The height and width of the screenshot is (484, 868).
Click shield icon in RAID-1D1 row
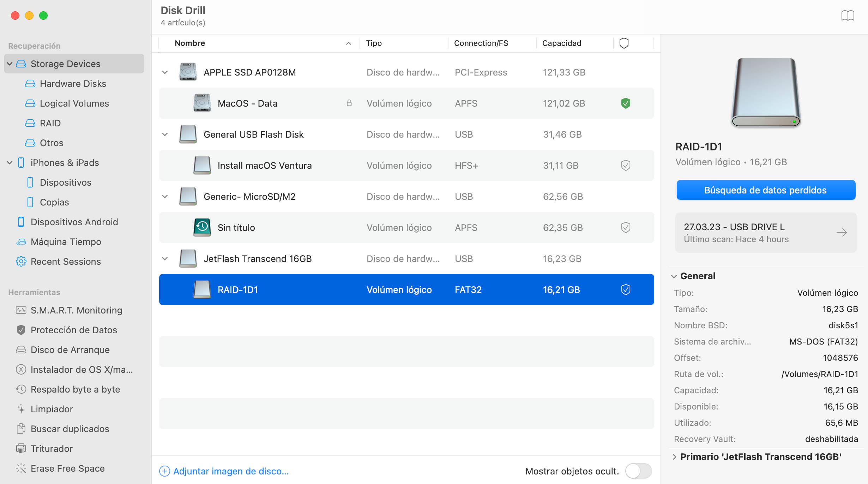point(626,290)
